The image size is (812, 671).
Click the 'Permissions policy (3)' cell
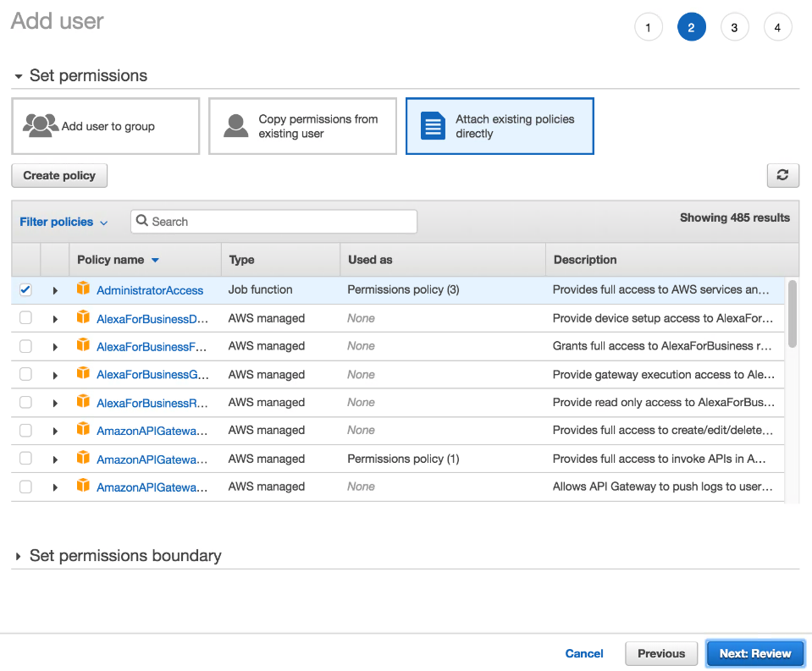click(x=403, y=289)
